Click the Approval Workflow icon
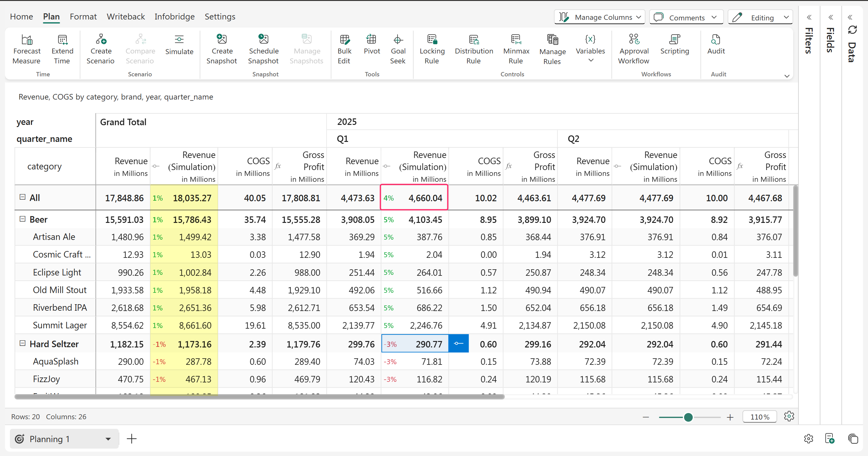Image resolution: width=868 pixels, height=456 pixels. coord(633,40)
